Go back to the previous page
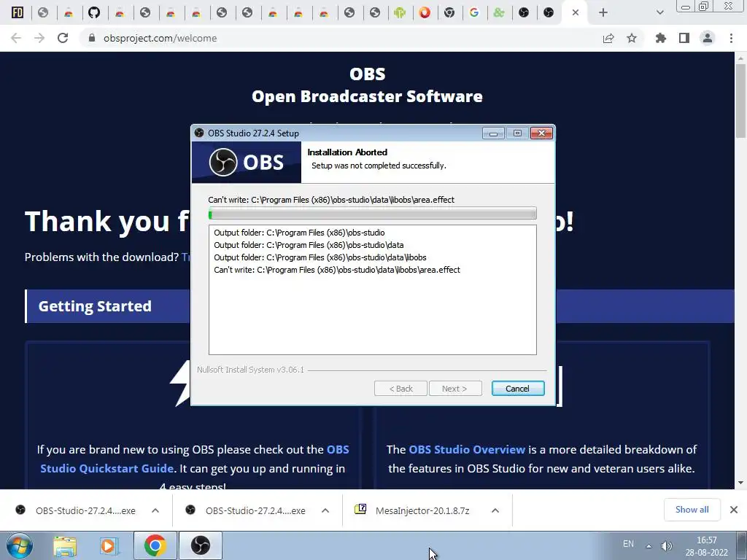This screenshot has width=747, height=560. [16, 38]
